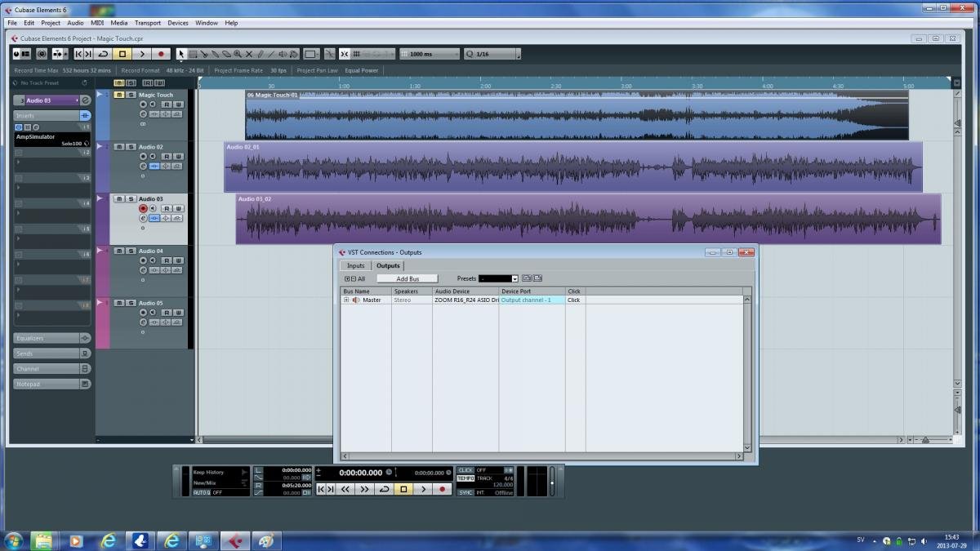Open the Presets dropdown in VST Connections
This screenshot has height=551, width=980.
coord(514,279)
